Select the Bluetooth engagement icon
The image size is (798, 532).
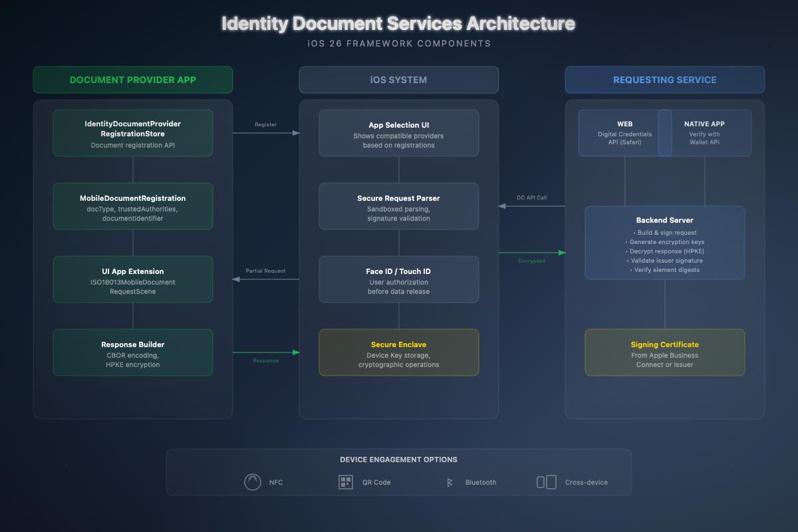tap(449, 481)
